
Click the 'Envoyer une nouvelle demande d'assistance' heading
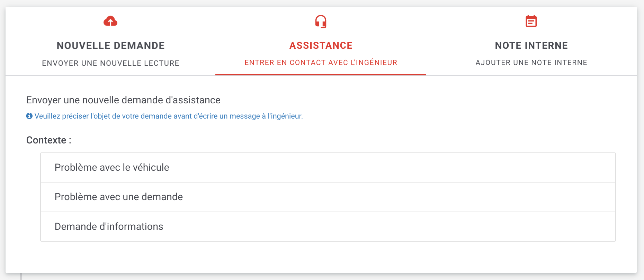click(123, 100)
